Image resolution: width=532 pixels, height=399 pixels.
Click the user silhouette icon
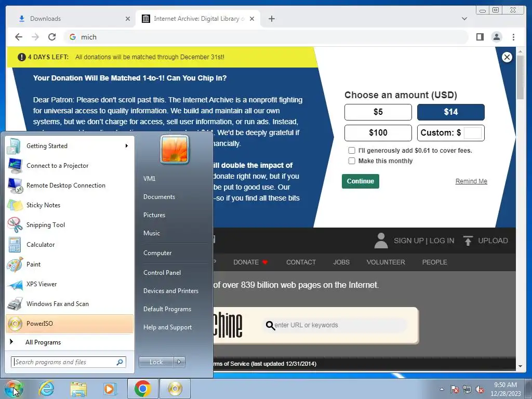[381, 241]
